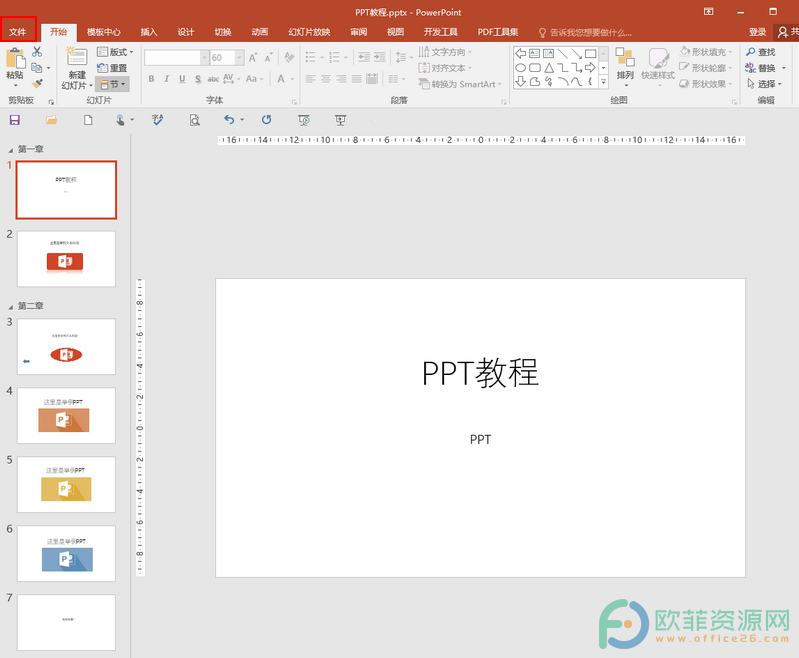799x658 pixels.
Task: Start slide show from beginning icon
Action: point(304,120)
